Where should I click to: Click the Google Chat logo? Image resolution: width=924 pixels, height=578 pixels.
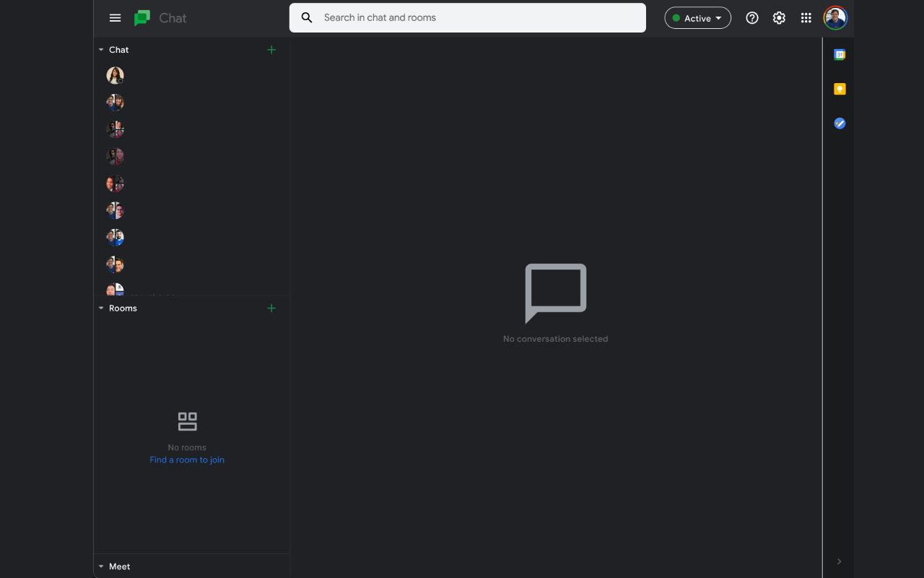(x=142, y=17)
